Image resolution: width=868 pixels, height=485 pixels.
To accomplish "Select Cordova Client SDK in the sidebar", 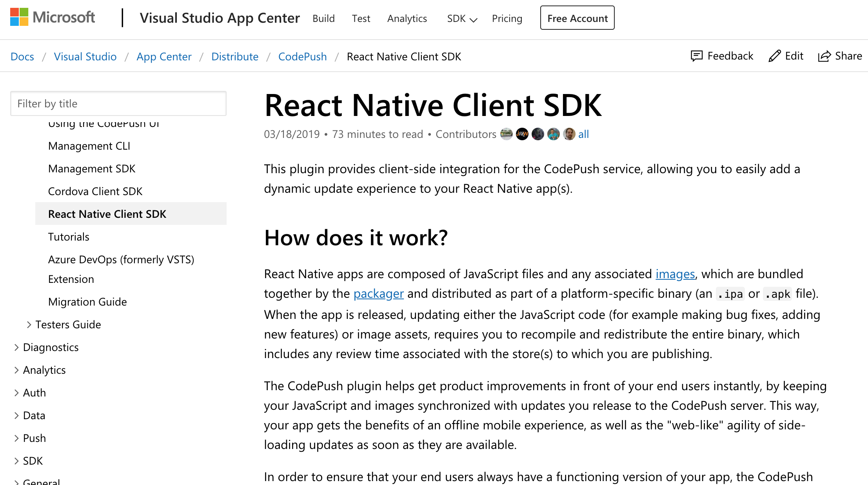I will coord(95,191).
